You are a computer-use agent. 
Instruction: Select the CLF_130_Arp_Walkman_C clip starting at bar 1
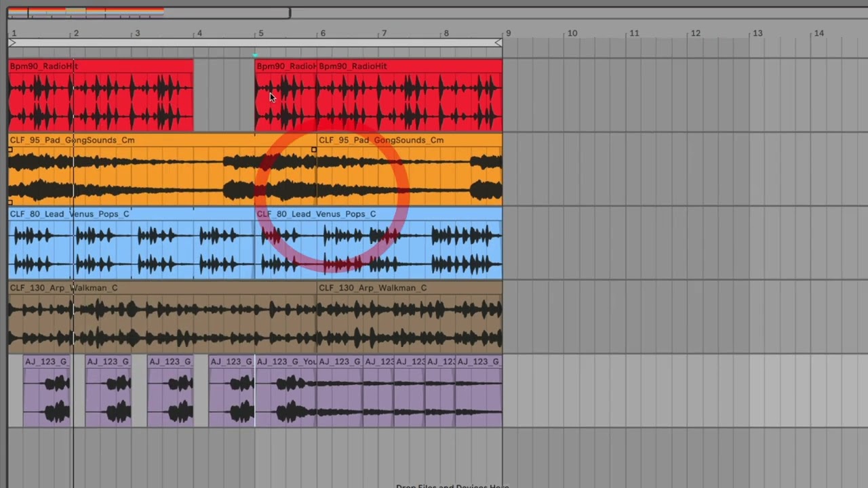163,317
